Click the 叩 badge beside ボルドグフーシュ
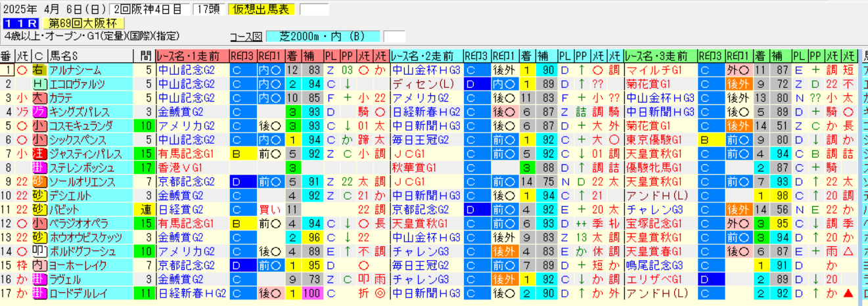868x306 pixels. (x=39, y=251)
